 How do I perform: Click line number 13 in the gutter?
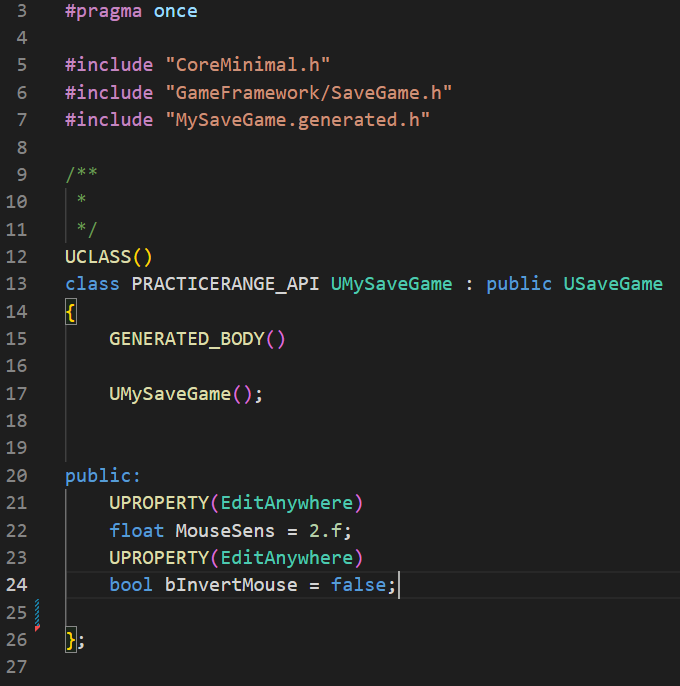pyautogui.click(x=17, y=284)
